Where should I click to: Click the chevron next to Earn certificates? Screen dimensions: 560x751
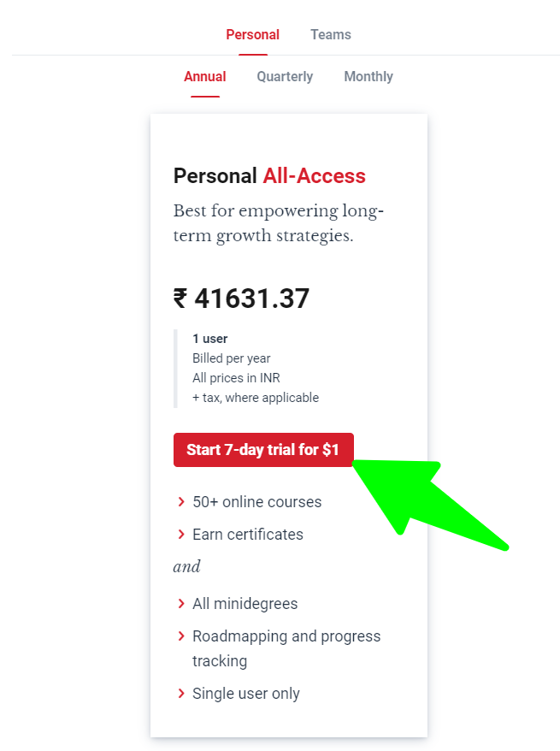[x=181, y=535]
